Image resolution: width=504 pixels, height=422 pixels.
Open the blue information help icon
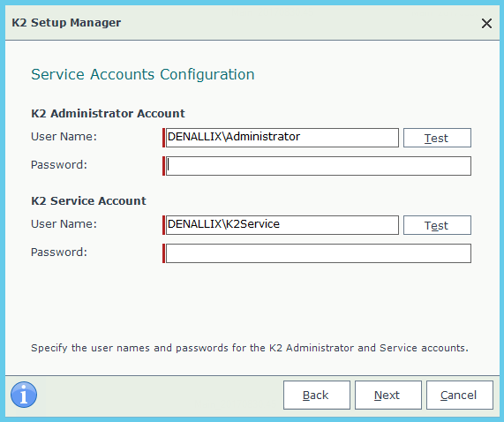tap(24, 395)
